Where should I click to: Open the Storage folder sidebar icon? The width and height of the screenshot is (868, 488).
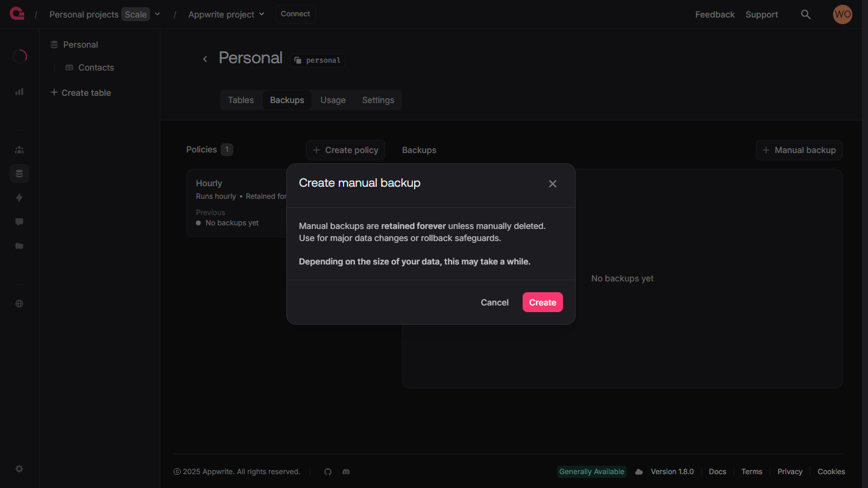19,246
